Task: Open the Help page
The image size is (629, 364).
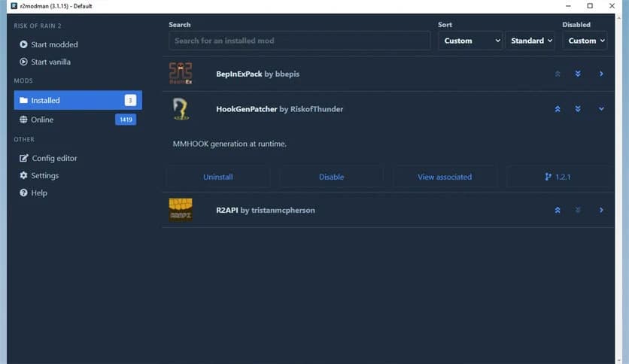Action: coord(39,193)
